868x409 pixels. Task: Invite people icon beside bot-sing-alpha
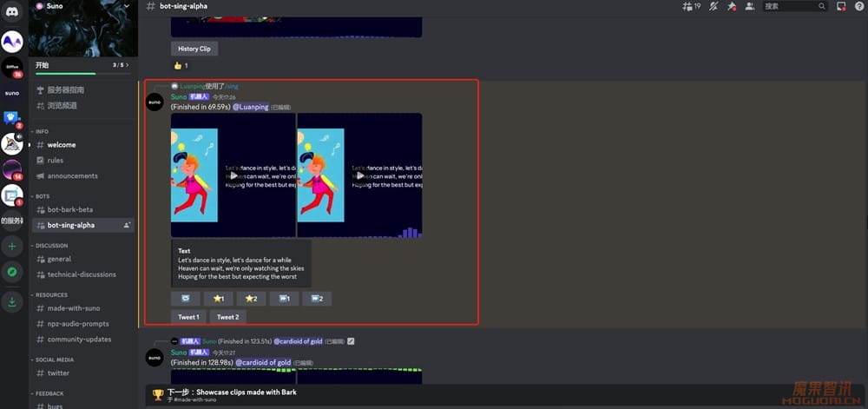(x=127, y=225)
